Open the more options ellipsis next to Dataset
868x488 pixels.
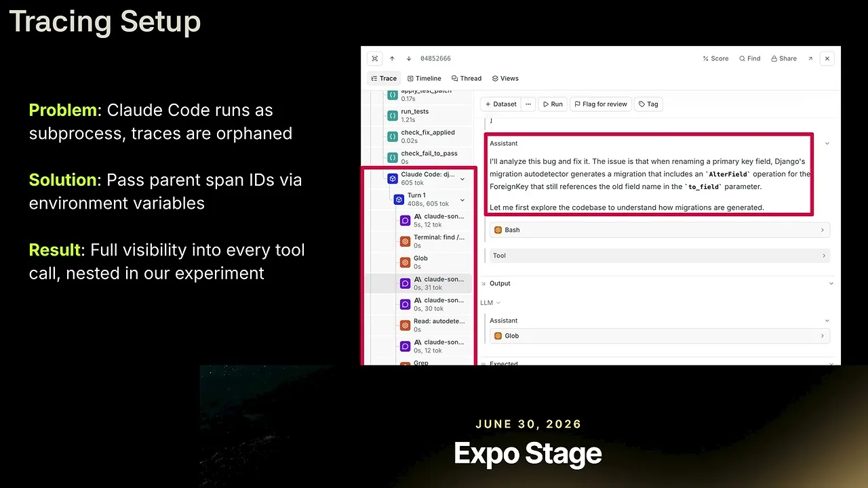pyautogui.click(x=528, y=104)
